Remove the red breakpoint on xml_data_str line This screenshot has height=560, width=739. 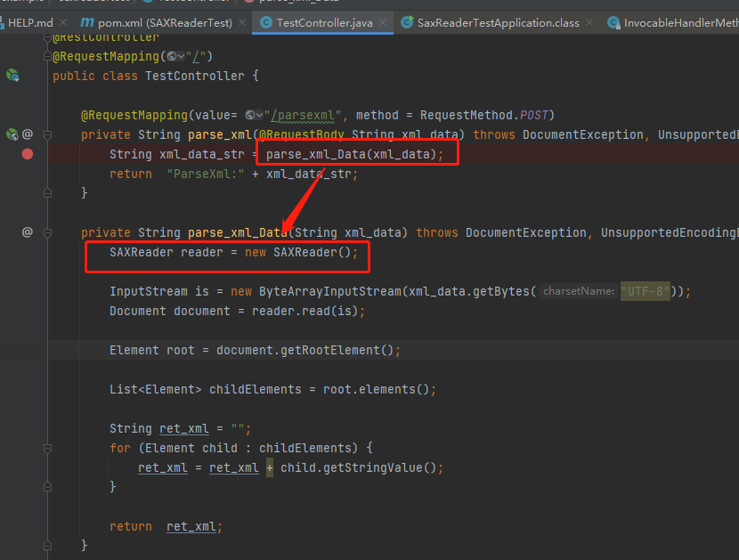tap(28, 154)
